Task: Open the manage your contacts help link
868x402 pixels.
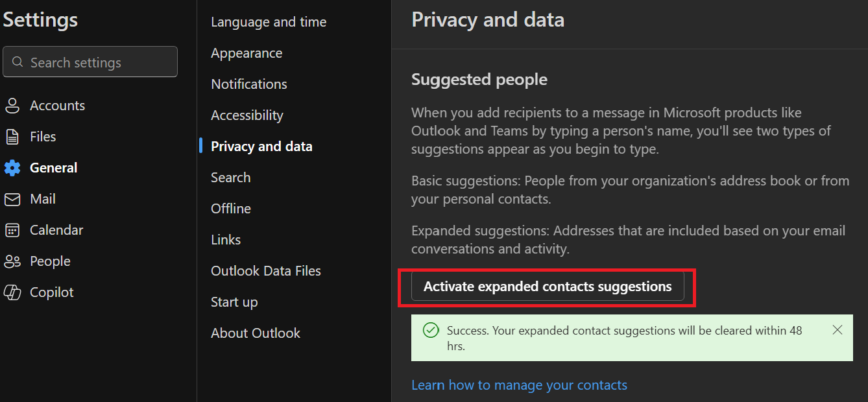Action: coord(519,384)
